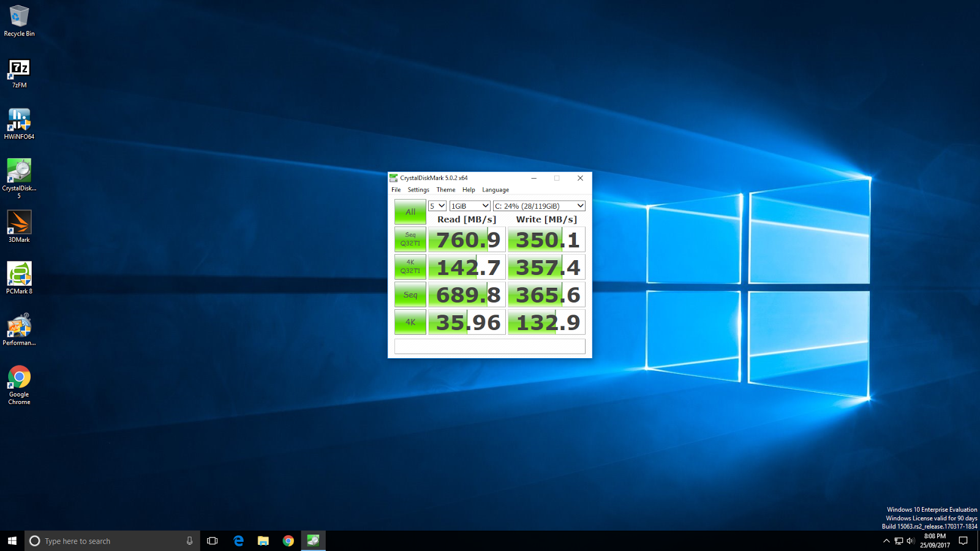Click the 350.1 Seq Q32T1 write result

(x=546, y=239)
